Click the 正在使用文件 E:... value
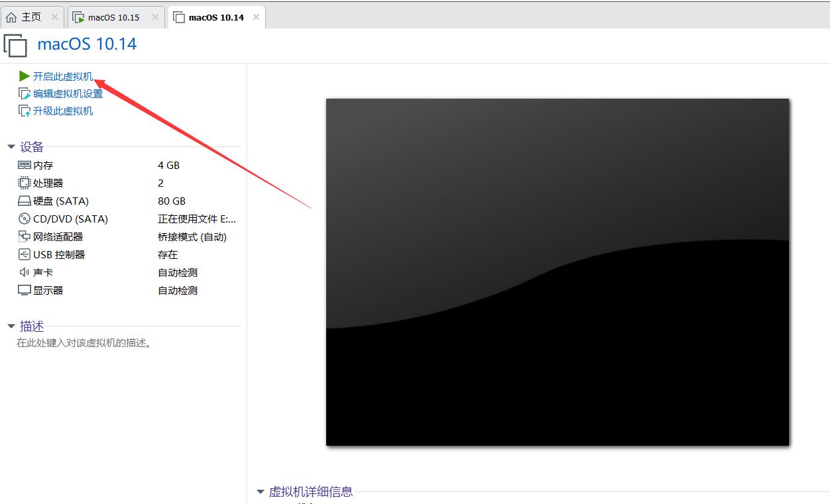Screen dimensions: 830x504 197,219
